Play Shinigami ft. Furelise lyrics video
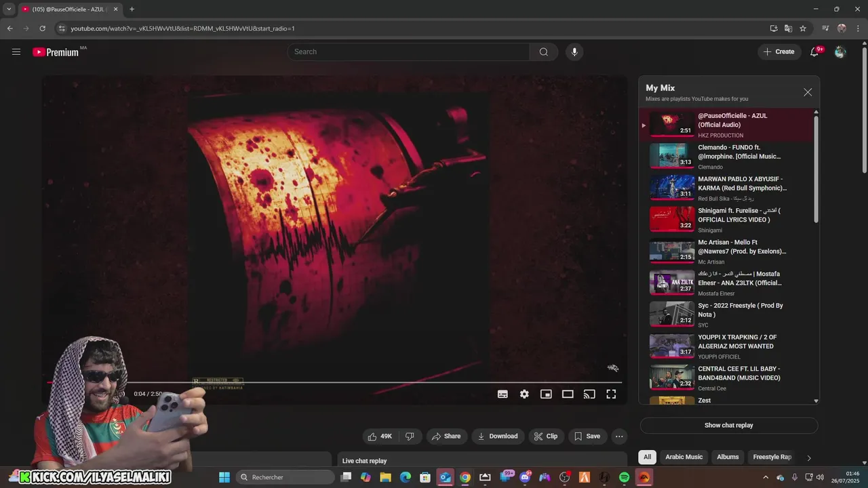This screenshot has height=488, width=868. point(726,220)
